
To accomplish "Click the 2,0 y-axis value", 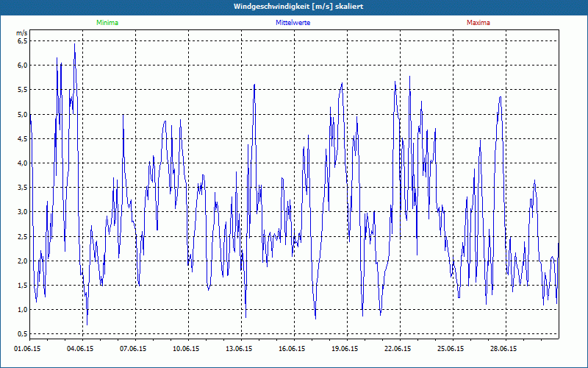I will pos(23,261).
